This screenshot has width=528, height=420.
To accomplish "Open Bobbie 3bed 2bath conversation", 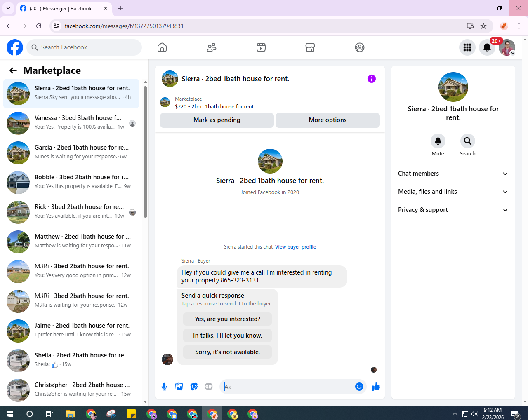I will tap(71, 183).
